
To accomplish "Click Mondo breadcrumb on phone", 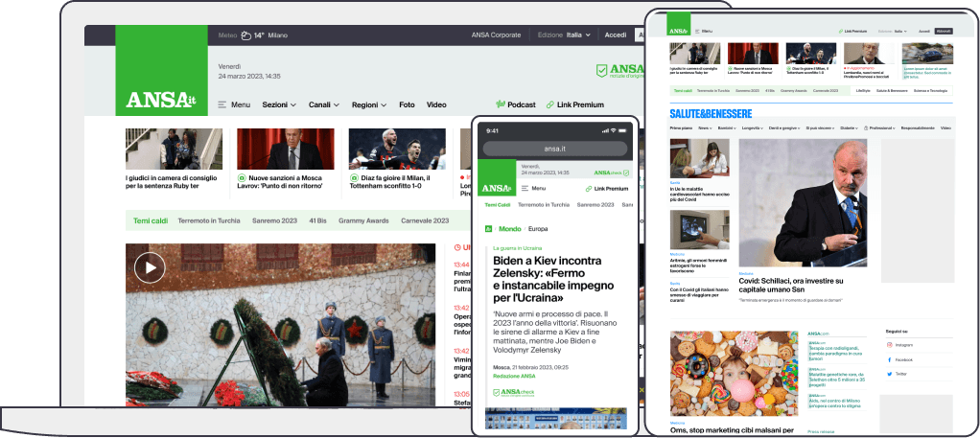I will [x=510, y=229].
